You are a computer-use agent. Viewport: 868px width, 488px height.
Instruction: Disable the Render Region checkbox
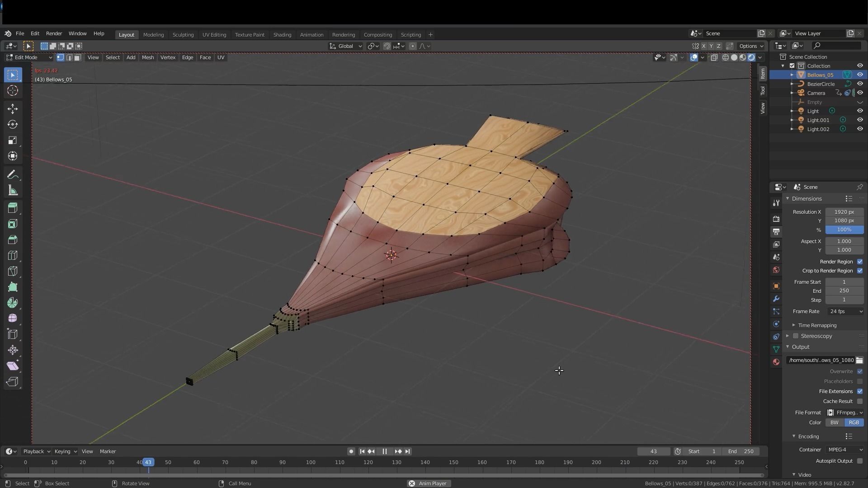860,262
